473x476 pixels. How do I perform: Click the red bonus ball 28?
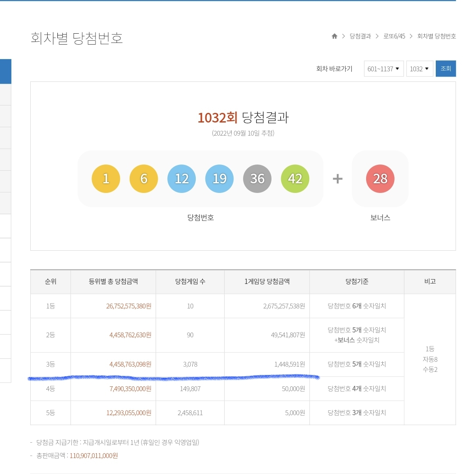(x=380, y=178)
